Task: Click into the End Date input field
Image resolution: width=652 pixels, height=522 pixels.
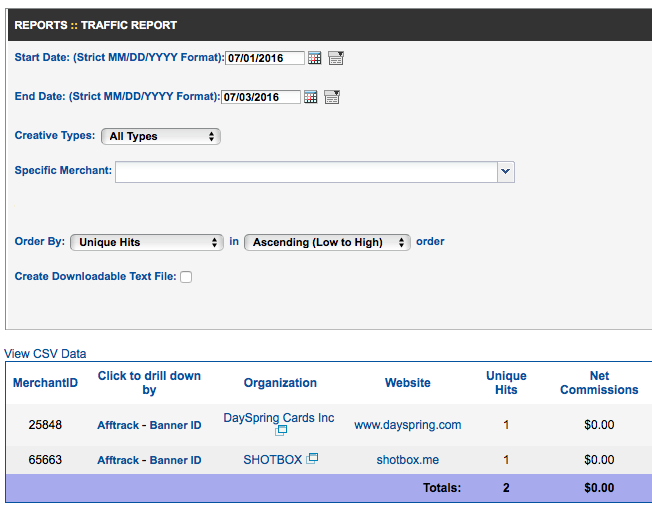Action: click(259, 97)
